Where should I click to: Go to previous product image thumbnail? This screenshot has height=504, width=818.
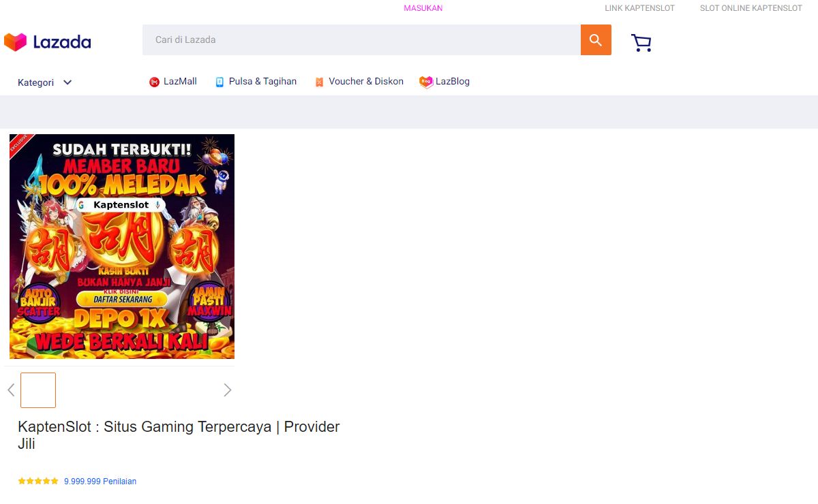[11, 390]
